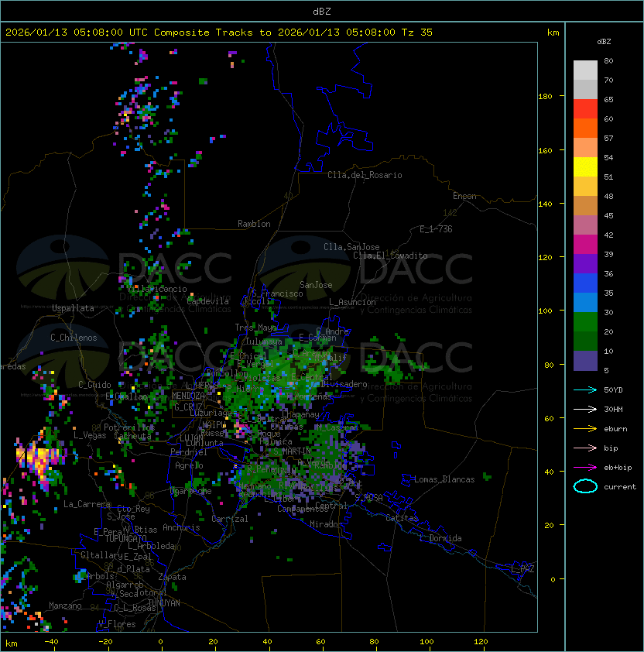Pick the red 65–60 dBZ swatch
Image resolution: width=644 pixels, height=652 pixels.
[x=585, y=109]
